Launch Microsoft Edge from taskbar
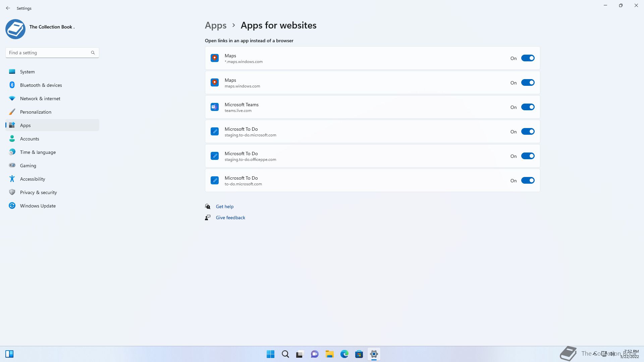This screenshot has height=362, width=644. [344, 354]
